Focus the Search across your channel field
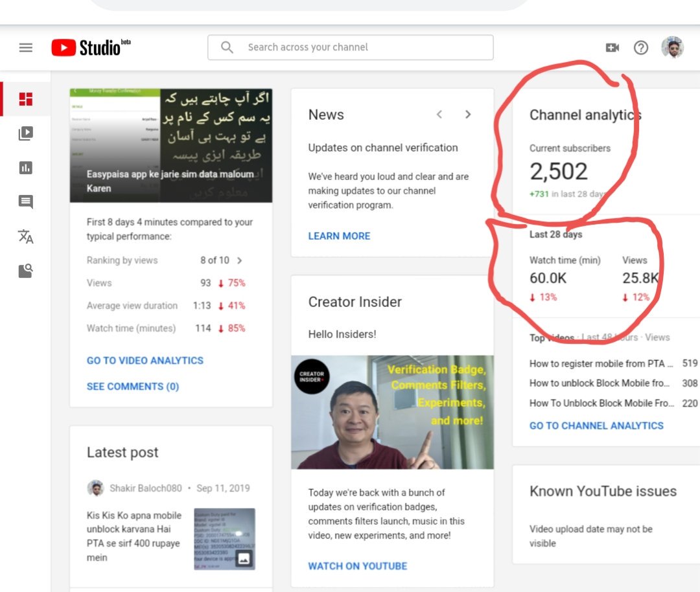Screen dimensions: 700x592 351,47
